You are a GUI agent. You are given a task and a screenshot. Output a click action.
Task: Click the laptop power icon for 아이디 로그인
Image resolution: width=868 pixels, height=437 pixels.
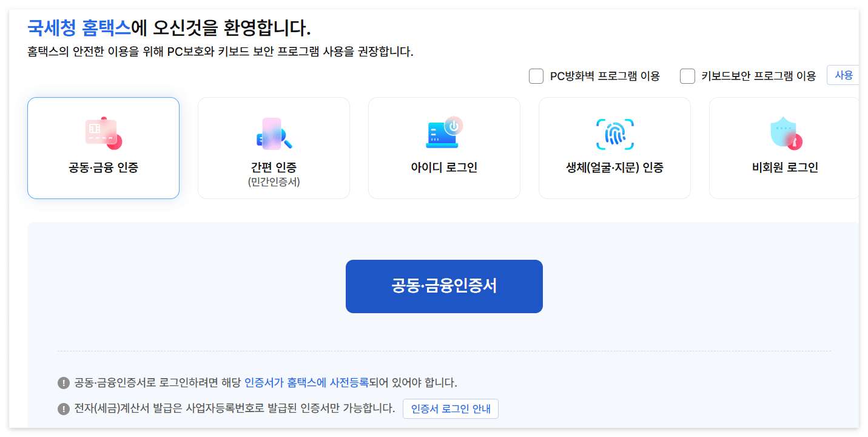click(x=445, y=133)
